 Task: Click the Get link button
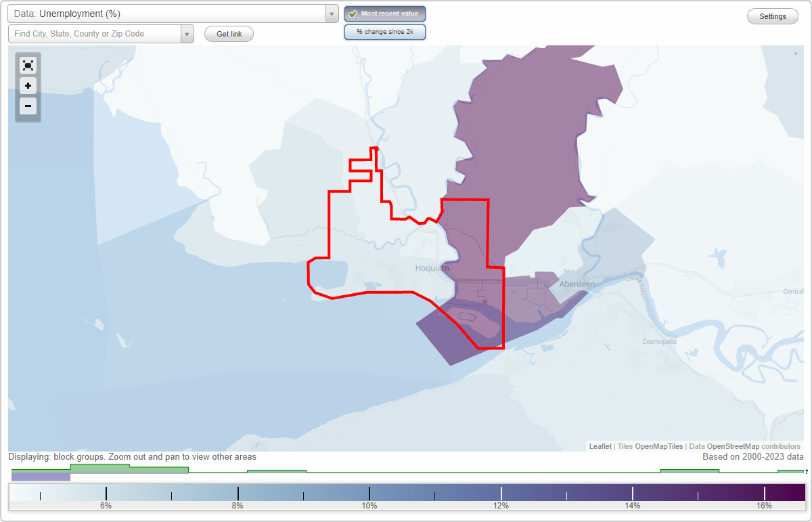click(x=229, y=34)
